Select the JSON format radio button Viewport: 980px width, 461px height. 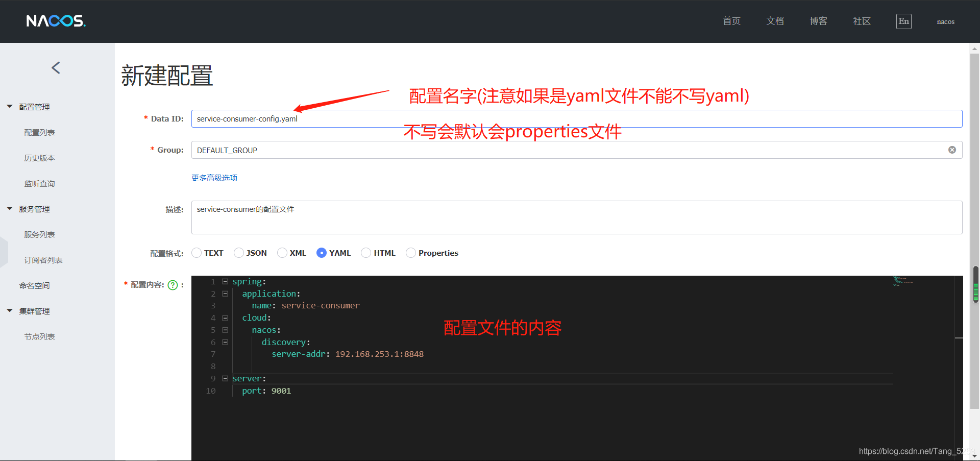point(238,253)
